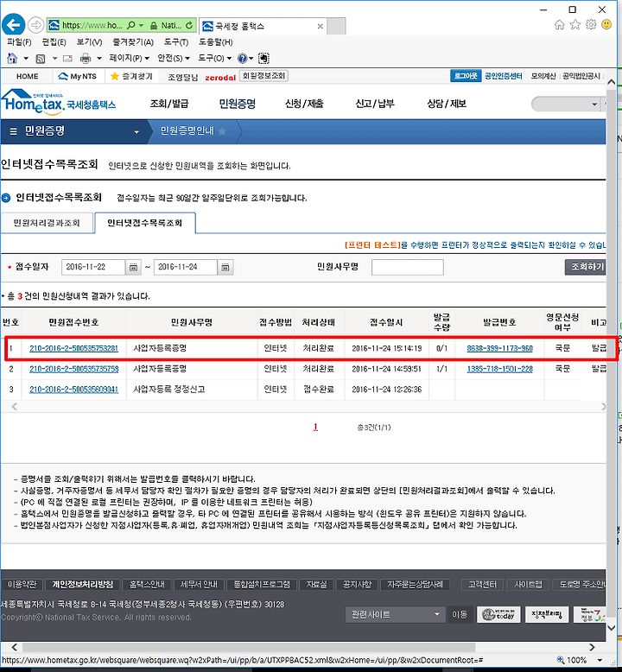Go back with the browser back arrow
Viewport: 622px width, 672px height.
(x=13, y=25)
